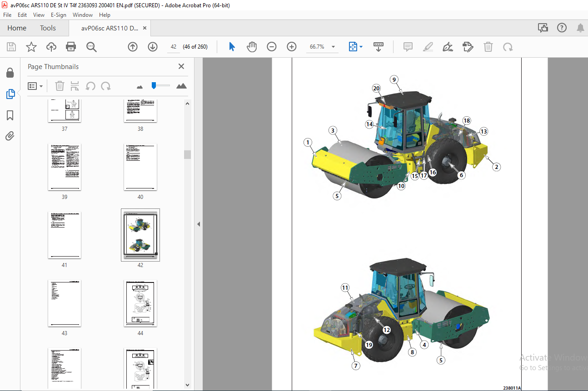
Task: Reduce thumbnail size small mountain icon
Action: click(x=140, y=86)
